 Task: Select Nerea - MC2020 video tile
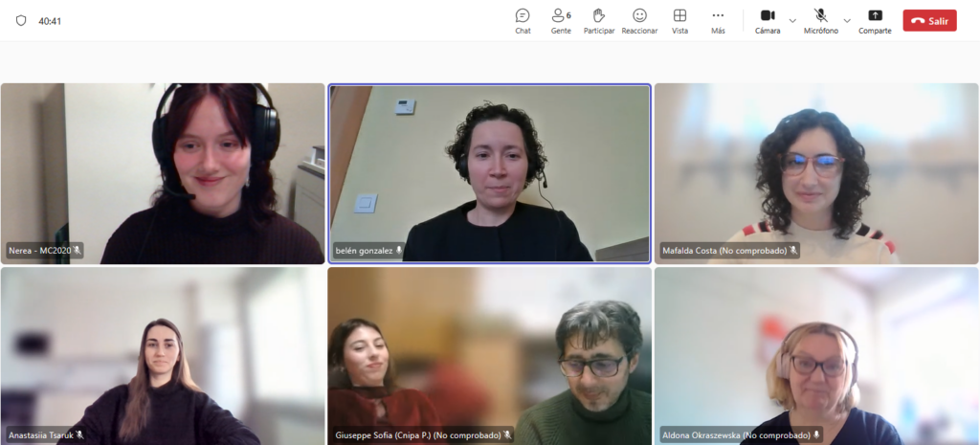click(x=163, y=173)
